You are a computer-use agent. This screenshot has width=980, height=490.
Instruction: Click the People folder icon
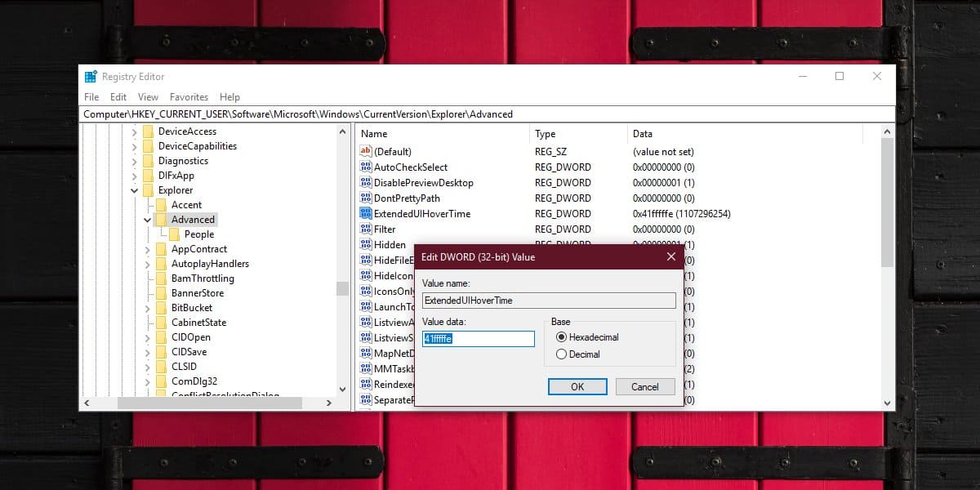(174, 234)
